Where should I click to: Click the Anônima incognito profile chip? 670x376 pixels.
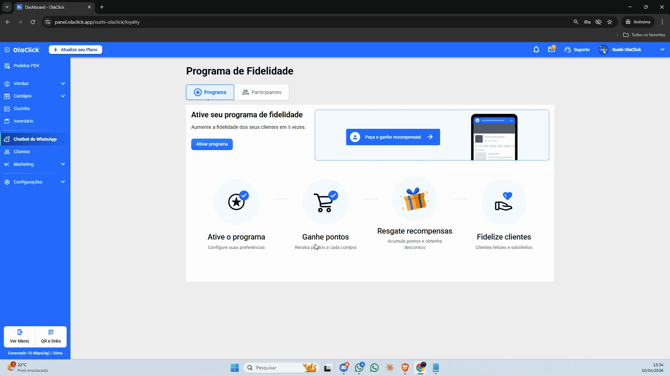point(638,22)
